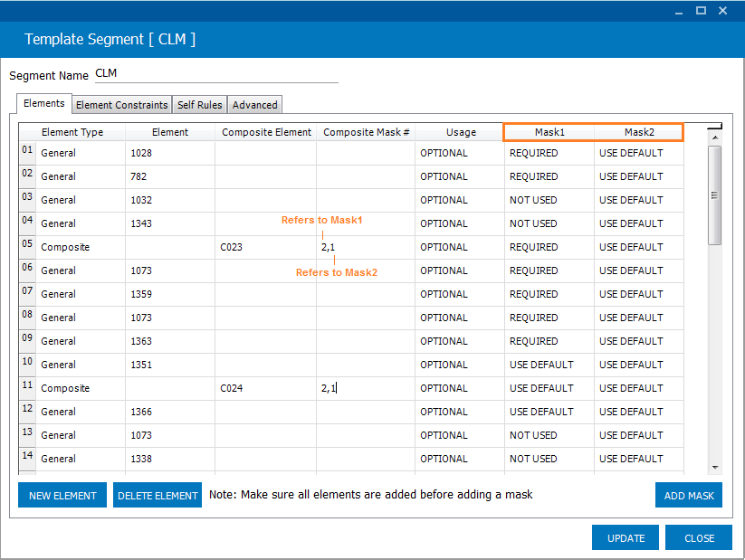Click the C024 composite element cell

pyautogui.click(x=265, y=388)
